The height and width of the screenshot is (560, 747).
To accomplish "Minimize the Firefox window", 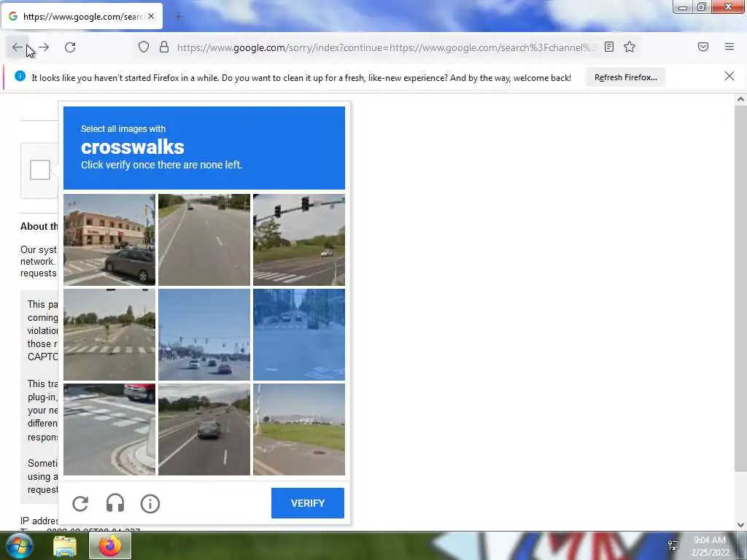I will coord(683,7).
